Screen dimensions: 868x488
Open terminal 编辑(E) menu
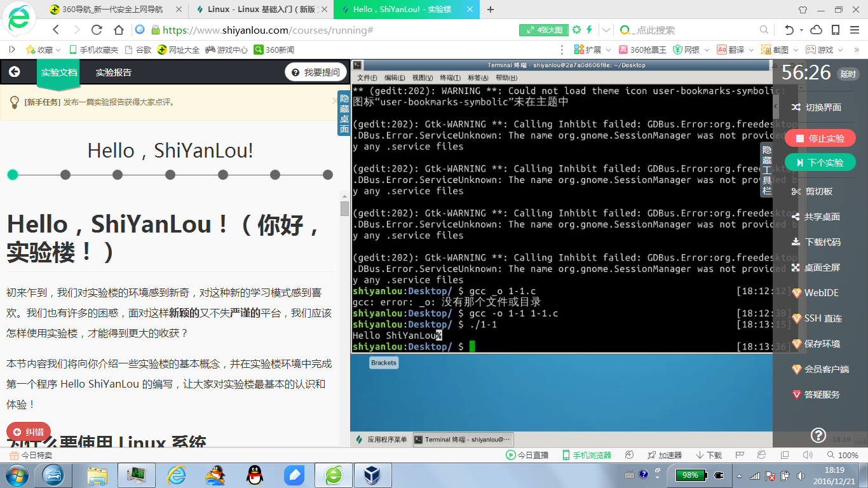click(395, 78)
